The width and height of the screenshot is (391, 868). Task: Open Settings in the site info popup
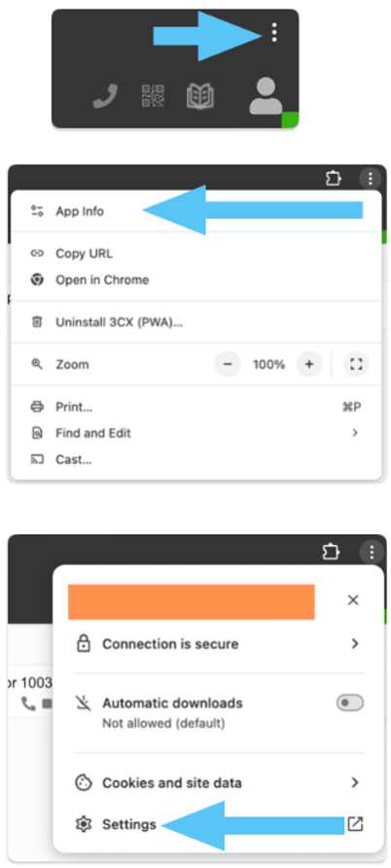[x=128, y=824]
